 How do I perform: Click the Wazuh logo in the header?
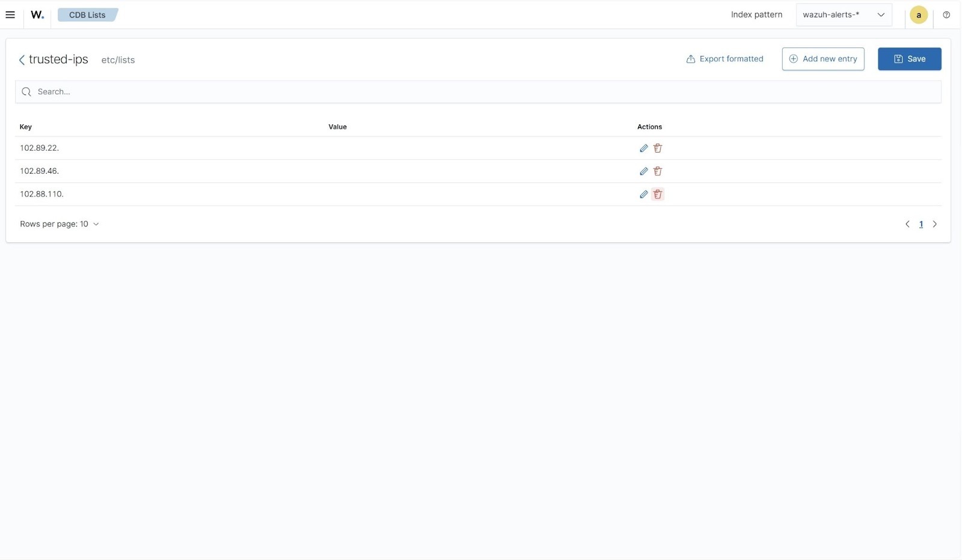click(x=37, y=14)
